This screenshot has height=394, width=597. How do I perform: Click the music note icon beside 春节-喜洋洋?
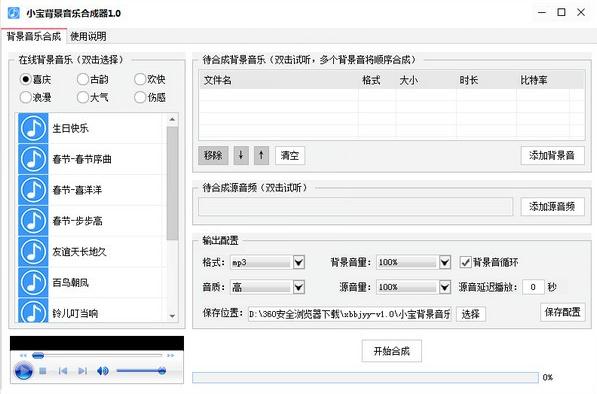point(33,190)
